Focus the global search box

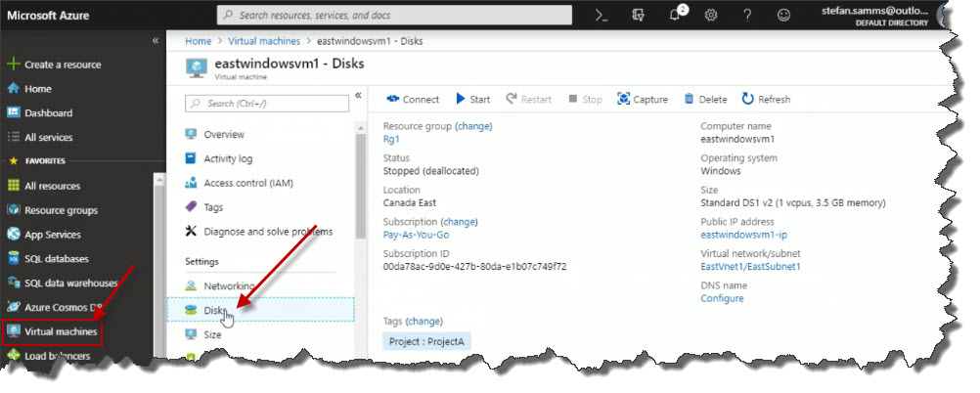[x=394, y=15]
